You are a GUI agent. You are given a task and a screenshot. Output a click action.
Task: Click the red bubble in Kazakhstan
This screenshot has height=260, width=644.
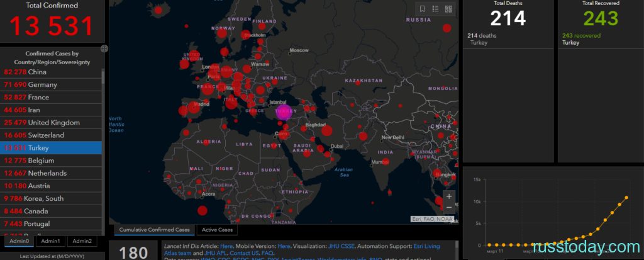pos(358,83)
